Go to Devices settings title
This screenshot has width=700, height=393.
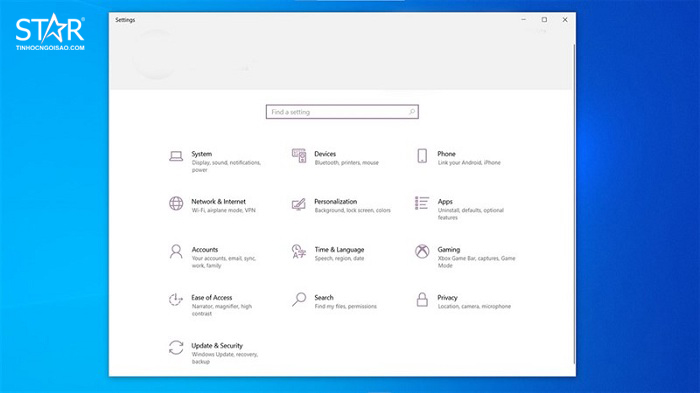(325, 154)
